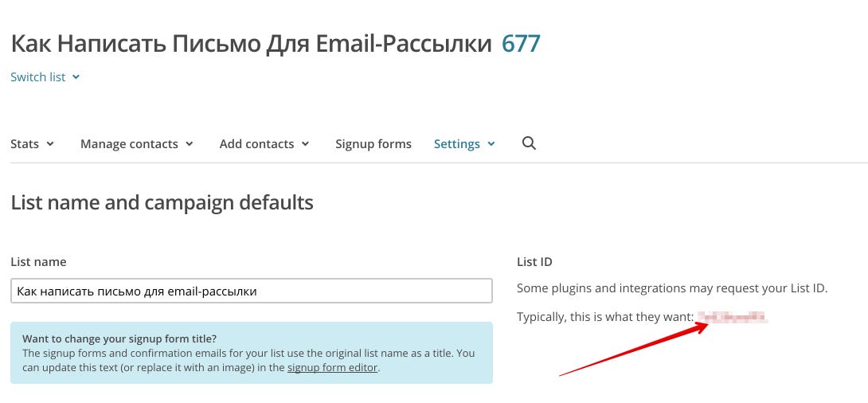Click the chevron beside Settings
The image size is (868, 403).
point(491,144)
